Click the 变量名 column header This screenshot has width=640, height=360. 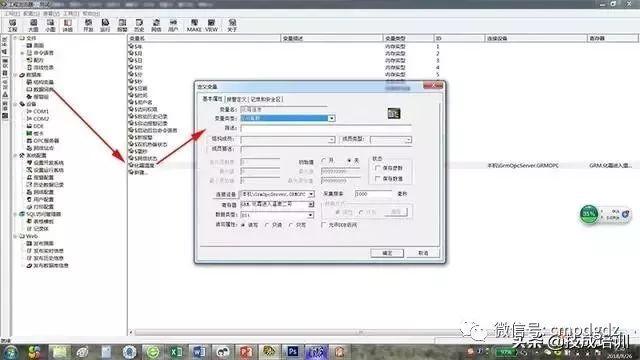pos(204,38)
